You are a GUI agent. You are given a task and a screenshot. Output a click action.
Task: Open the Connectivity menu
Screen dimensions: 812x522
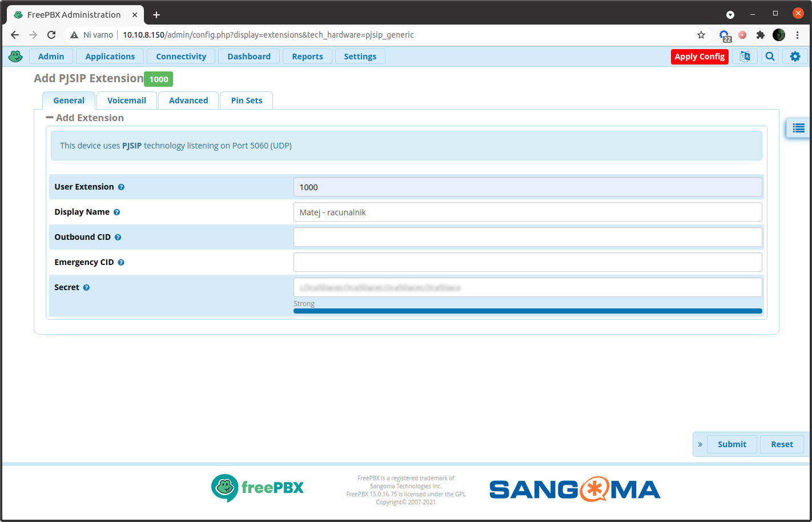tap(180, 56)
